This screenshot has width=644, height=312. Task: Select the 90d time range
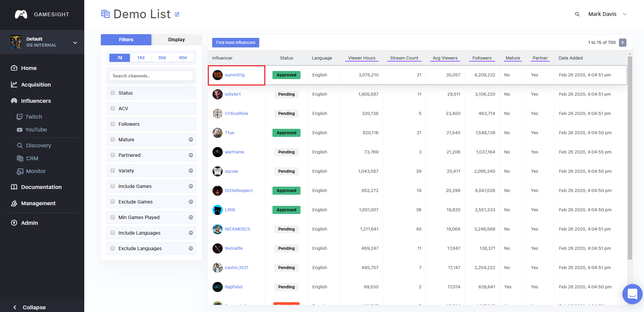click(183, 58)
